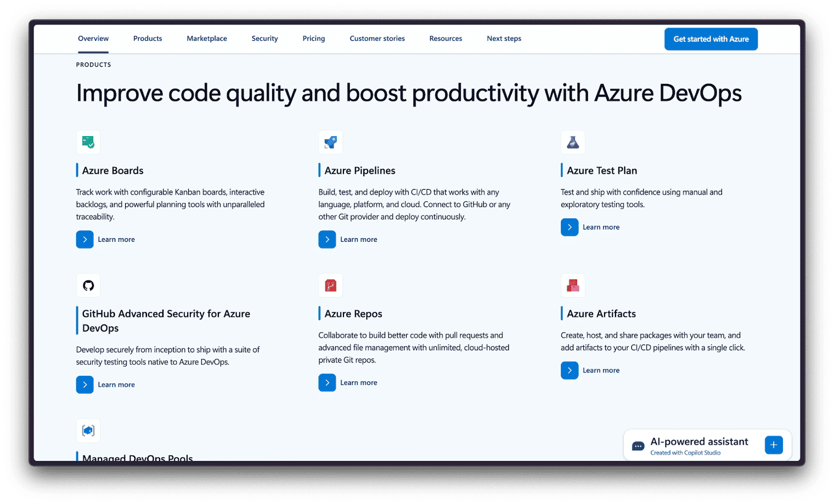Click the Azure Pipelines rocket icon

point(330,142)
